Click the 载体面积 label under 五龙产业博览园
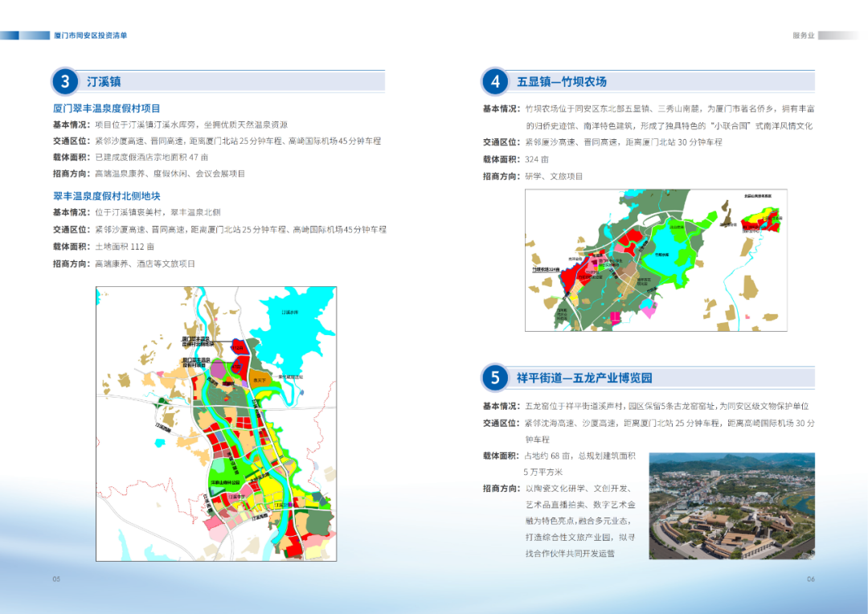This screenshot has height=614, width=868. coord(500,456)
